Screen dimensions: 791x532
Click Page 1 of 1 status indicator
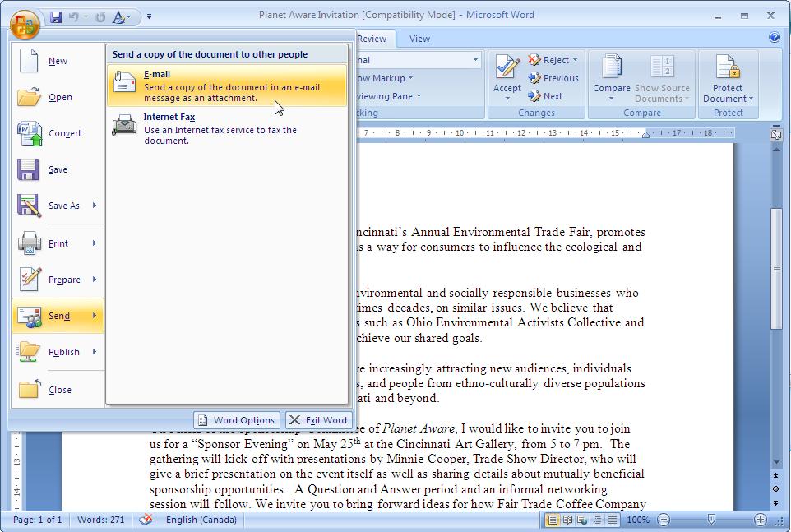37,520
